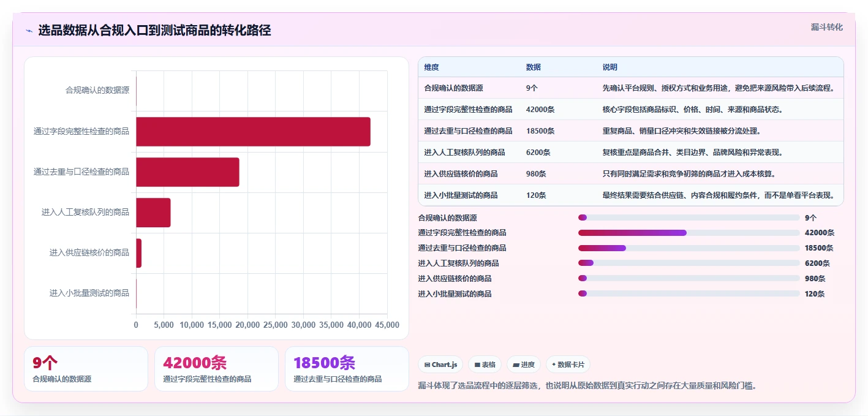Click the 数据 column header
868x416 pixels.
pos(533,67)
